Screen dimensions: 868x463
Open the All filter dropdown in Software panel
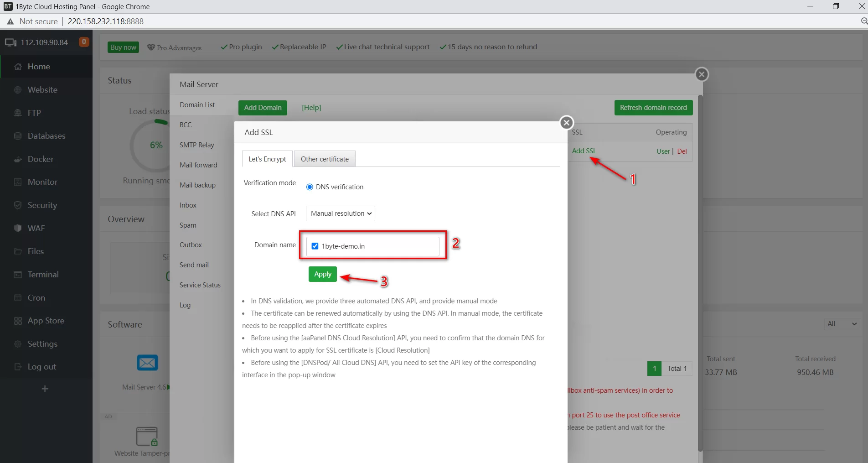pyautogui.click(x=842, y=324)
